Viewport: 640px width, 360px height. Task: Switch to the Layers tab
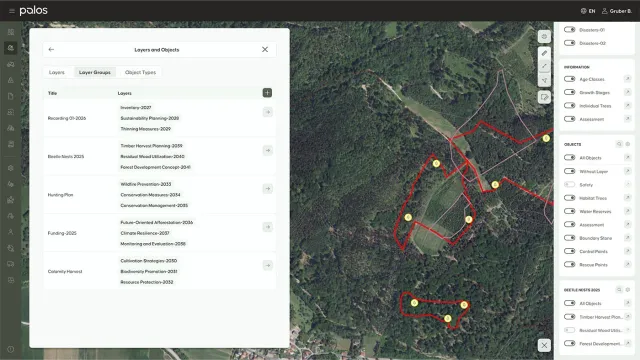[x=57, y=72]
